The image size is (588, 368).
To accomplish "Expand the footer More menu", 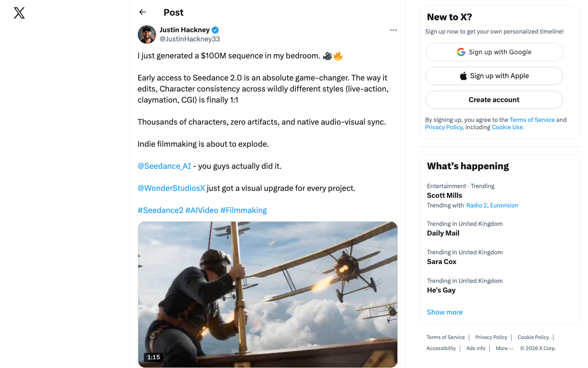I will pyautogui.click(x=504, y=348).
